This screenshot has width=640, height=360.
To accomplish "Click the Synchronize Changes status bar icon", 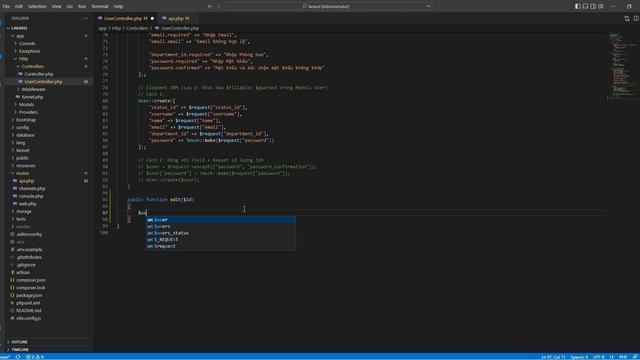I will (18, 357).
